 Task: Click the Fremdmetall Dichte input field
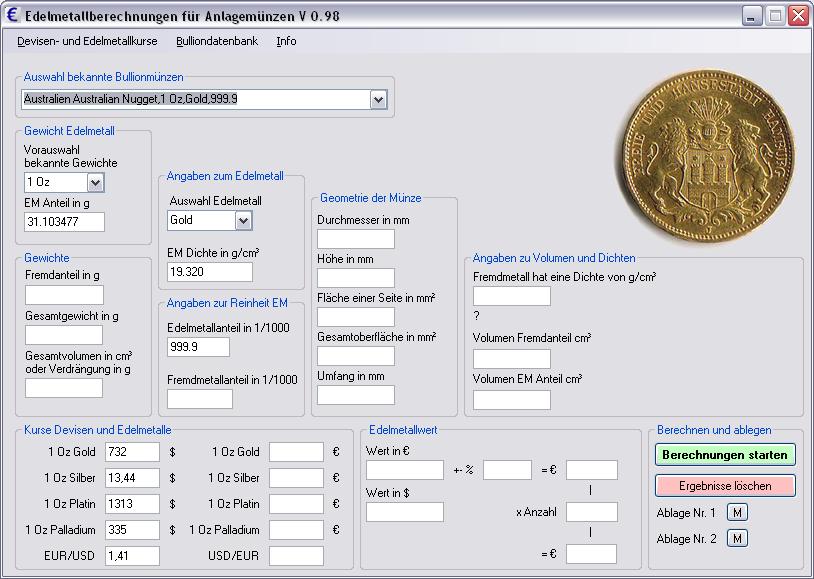coord(512,296)
